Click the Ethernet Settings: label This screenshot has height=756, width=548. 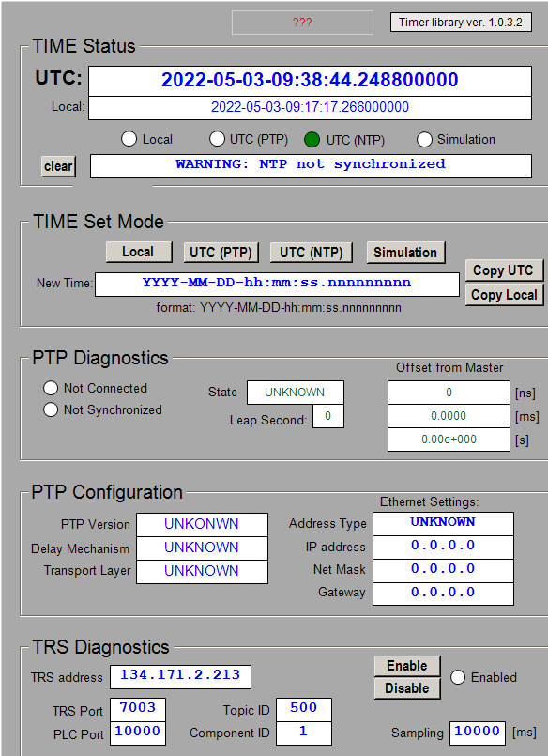(429, 501)
